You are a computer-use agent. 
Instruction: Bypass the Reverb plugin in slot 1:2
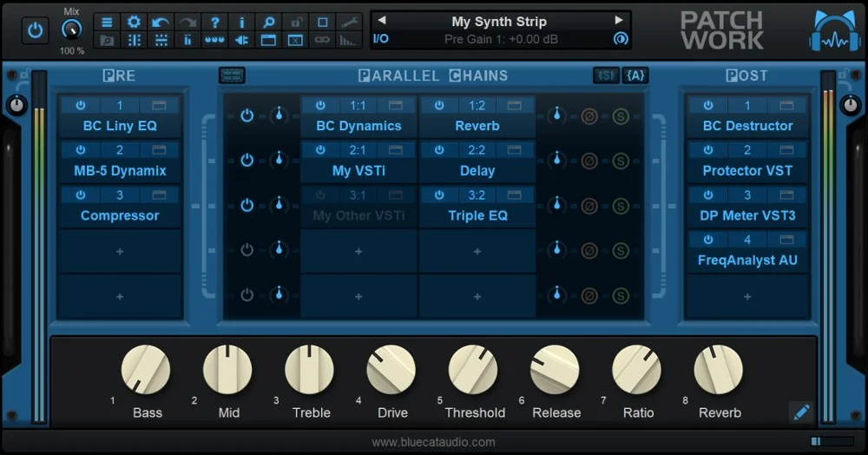(x=439, y=105)
